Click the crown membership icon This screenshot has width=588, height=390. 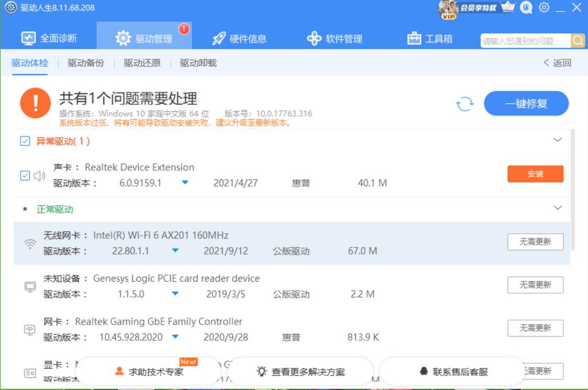508,7
